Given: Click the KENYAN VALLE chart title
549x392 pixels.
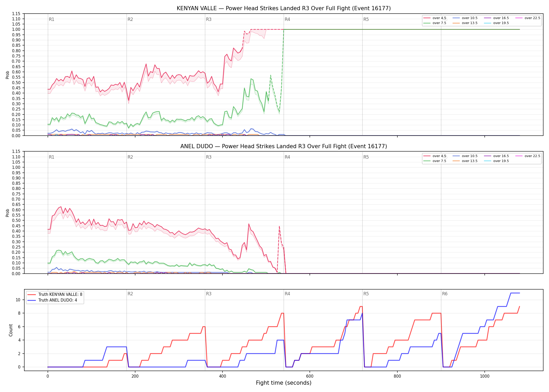Looking at the screenshot, I should click(x=284, y=8).
